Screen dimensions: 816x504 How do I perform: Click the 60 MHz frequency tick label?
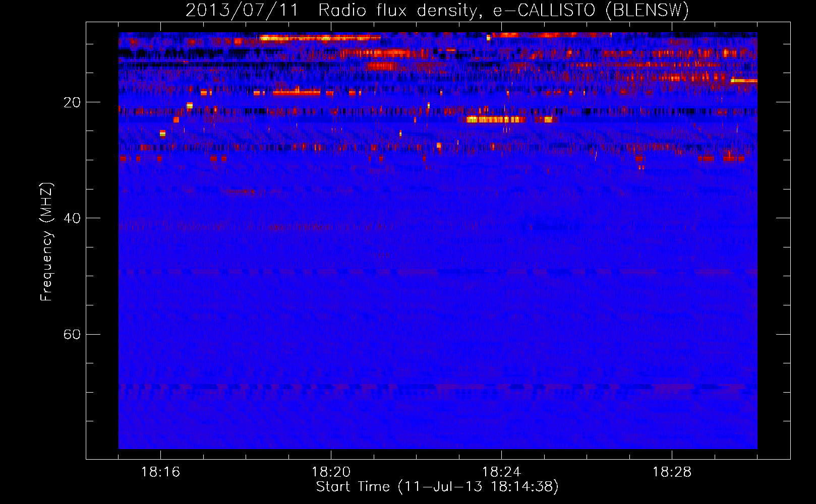pyautogui.click(x=72, y=334)
